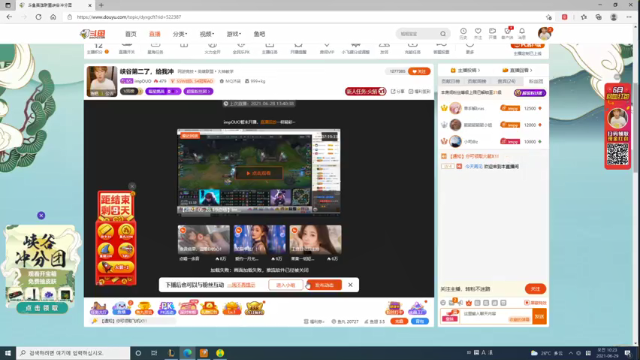Image resolution: width=640 pixels, height=360 pixels.
Task: Click the Windows taskbar search box
Action: 73,353
